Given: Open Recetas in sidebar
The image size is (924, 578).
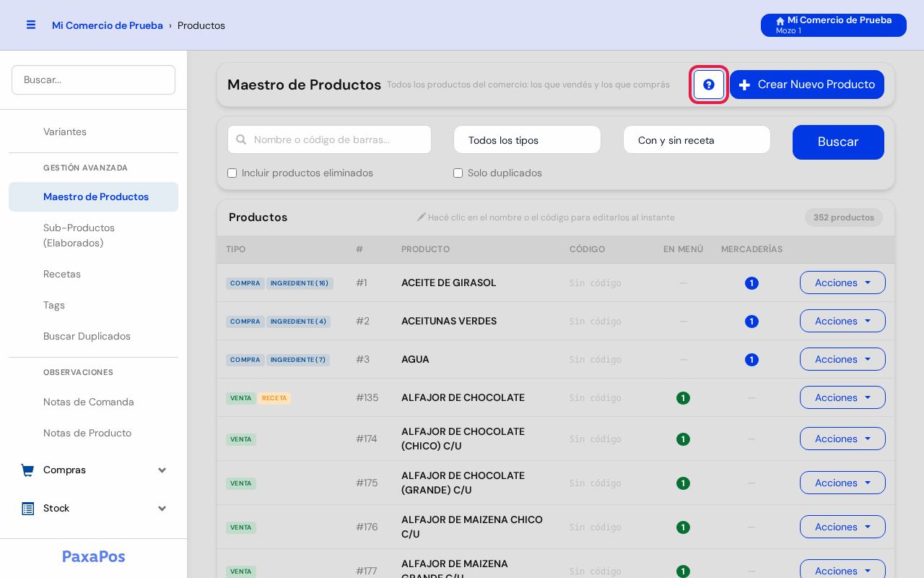Looking at the screenshot, I should (93, 274).
